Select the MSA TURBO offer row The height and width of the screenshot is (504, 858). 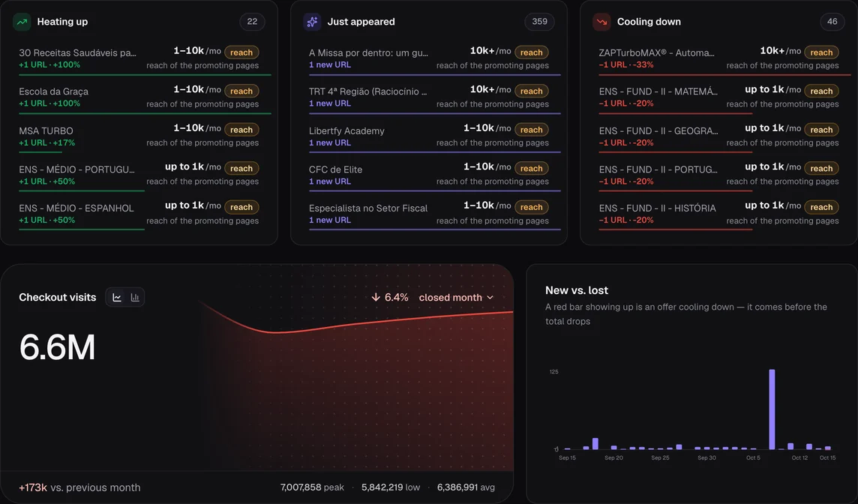coord(145,136)
